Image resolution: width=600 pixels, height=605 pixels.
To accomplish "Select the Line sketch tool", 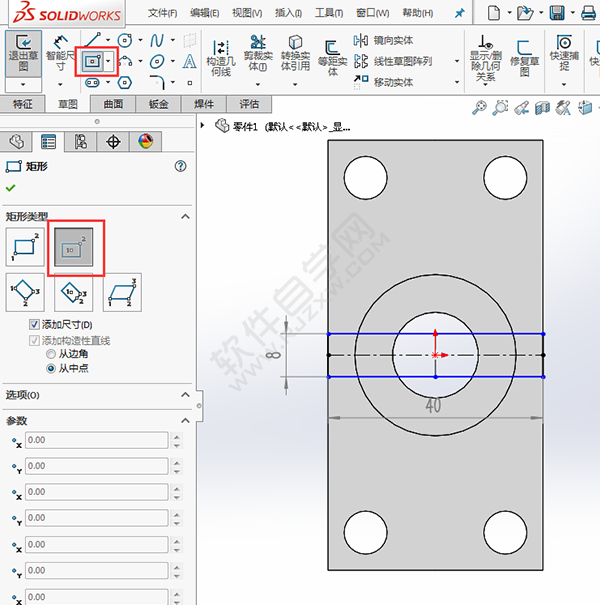I will pos(93,40).
